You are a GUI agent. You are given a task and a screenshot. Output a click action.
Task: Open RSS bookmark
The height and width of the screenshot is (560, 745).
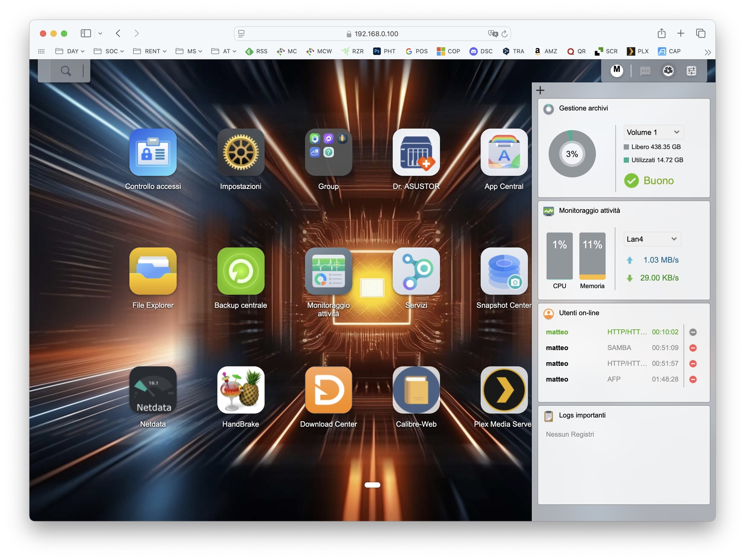(257, 51)
